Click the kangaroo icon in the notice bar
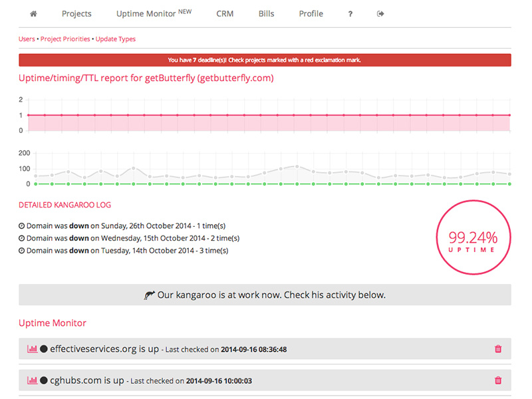Viewport: 532px width, 399px height. coord(149,295)
